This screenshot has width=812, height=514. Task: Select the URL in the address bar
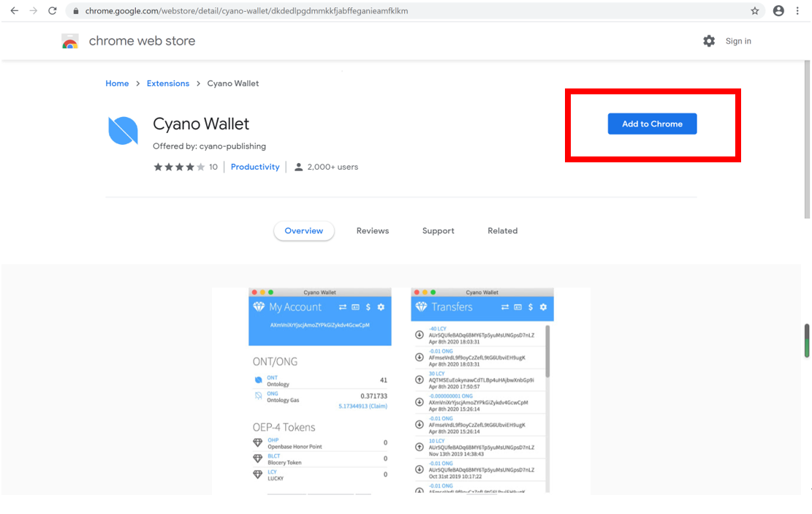(246, 11)
